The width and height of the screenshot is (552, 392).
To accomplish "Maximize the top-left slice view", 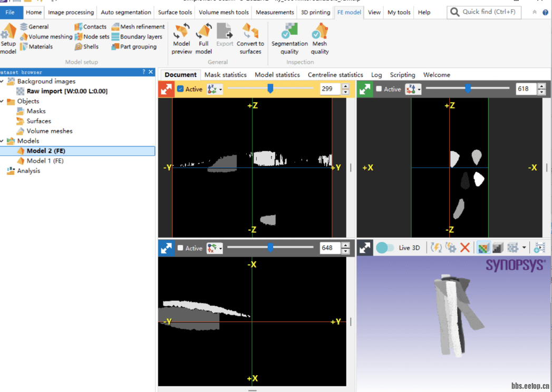I will 167,89.
